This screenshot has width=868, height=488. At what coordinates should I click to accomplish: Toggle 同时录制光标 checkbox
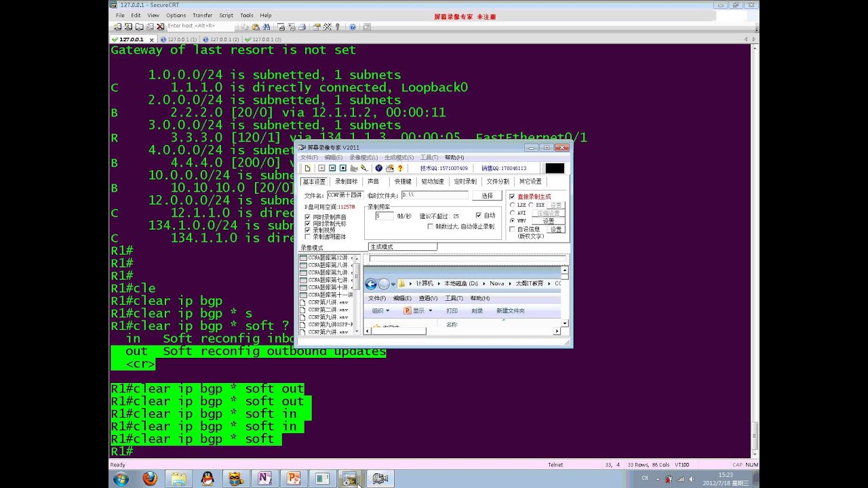tap(307, 224)
